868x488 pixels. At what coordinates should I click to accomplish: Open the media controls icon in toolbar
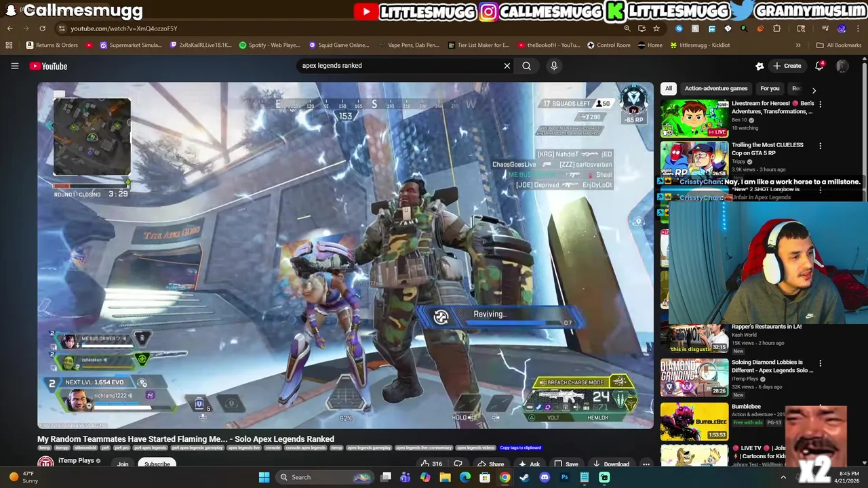[825, 28]
